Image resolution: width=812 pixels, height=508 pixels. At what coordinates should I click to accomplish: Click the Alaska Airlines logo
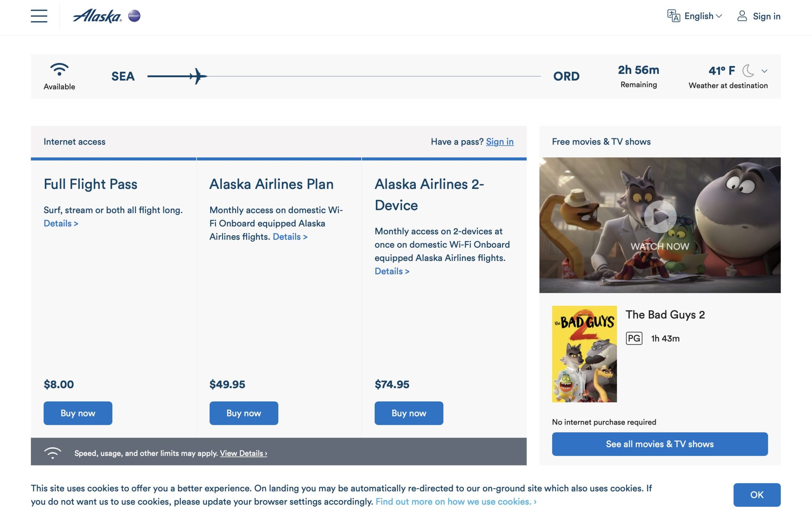[x=97, y=16]
